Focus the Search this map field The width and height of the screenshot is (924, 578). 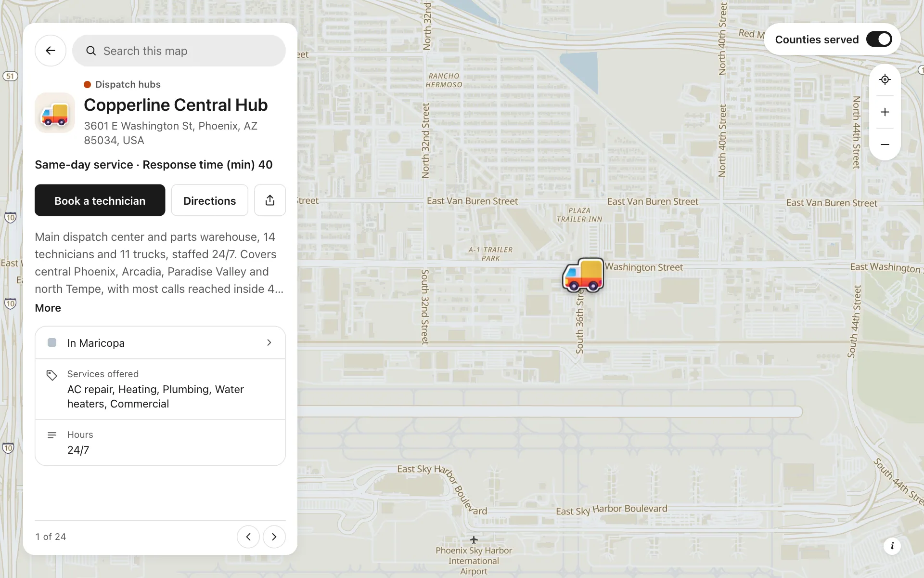179,51
